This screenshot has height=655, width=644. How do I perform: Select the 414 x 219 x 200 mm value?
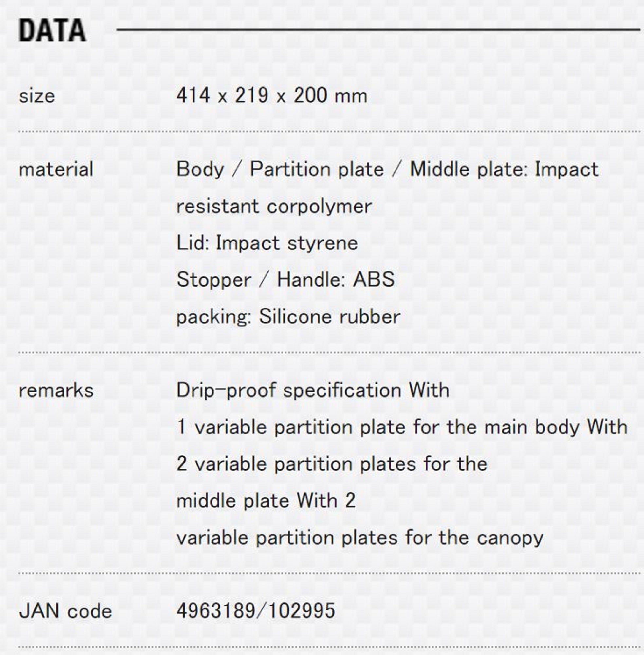pos(272,95)
